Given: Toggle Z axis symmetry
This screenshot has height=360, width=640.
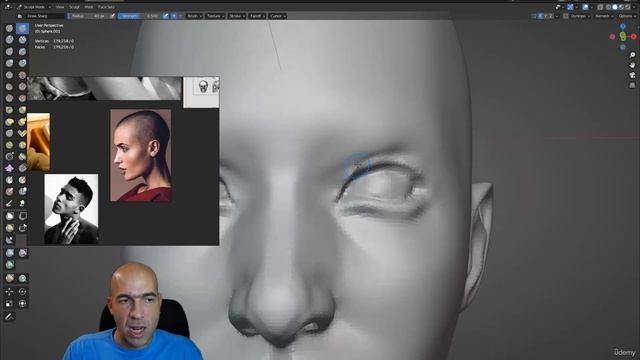Looking at the screenshot, I should click(x=551, y=16).
